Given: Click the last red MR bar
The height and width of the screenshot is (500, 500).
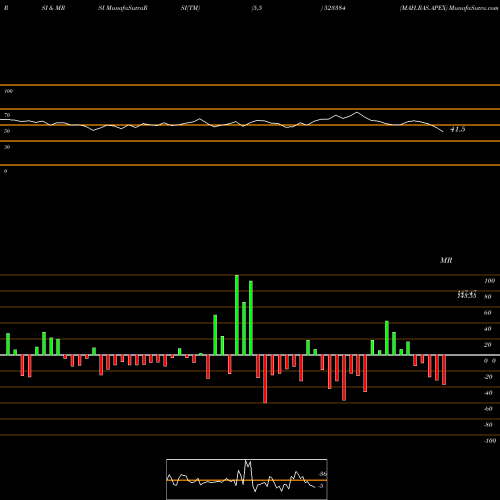Looking at the screenshot, I should [444, 370].
